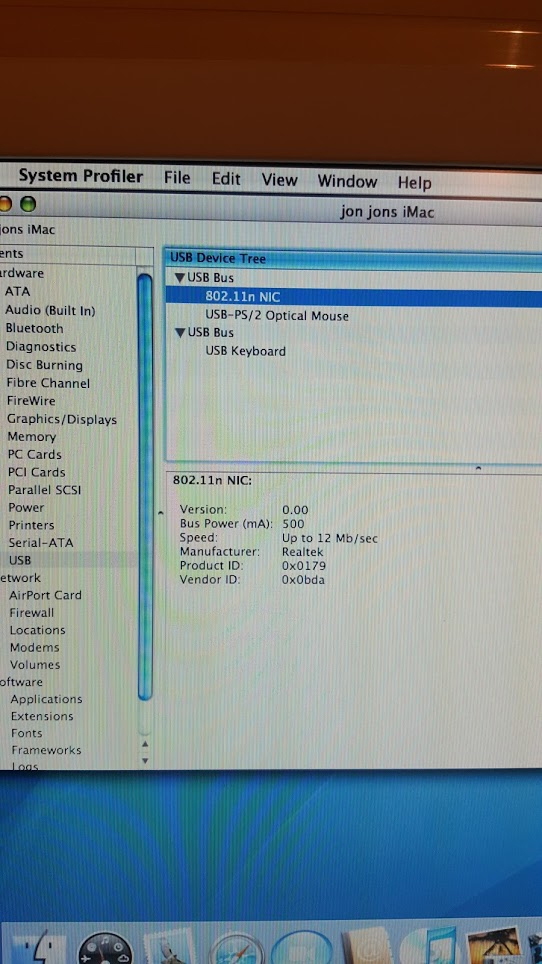Click the USB Device Tree column header
542x964 pixels.
coord(353,259)
